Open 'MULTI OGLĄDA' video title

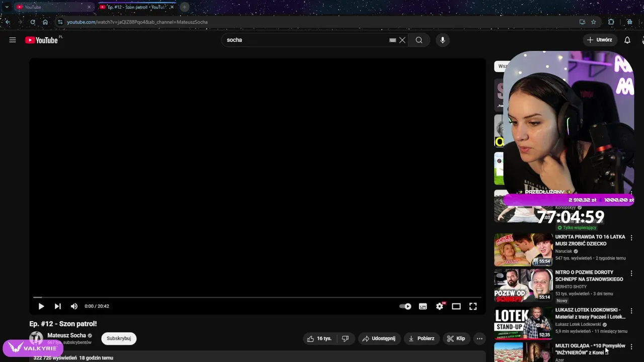coord(590,349)
